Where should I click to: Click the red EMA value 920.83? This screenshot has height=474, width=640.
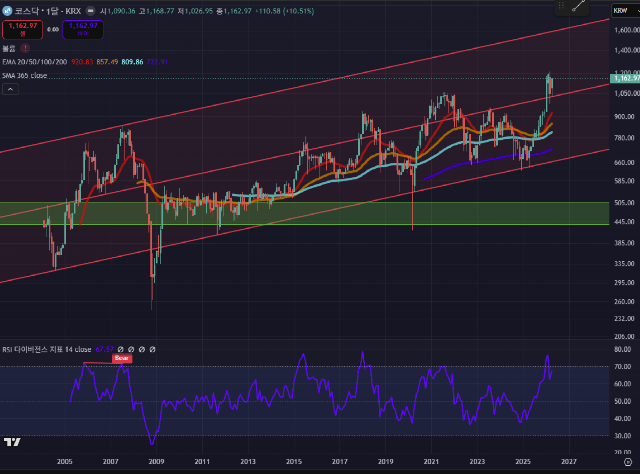[82, 62]
